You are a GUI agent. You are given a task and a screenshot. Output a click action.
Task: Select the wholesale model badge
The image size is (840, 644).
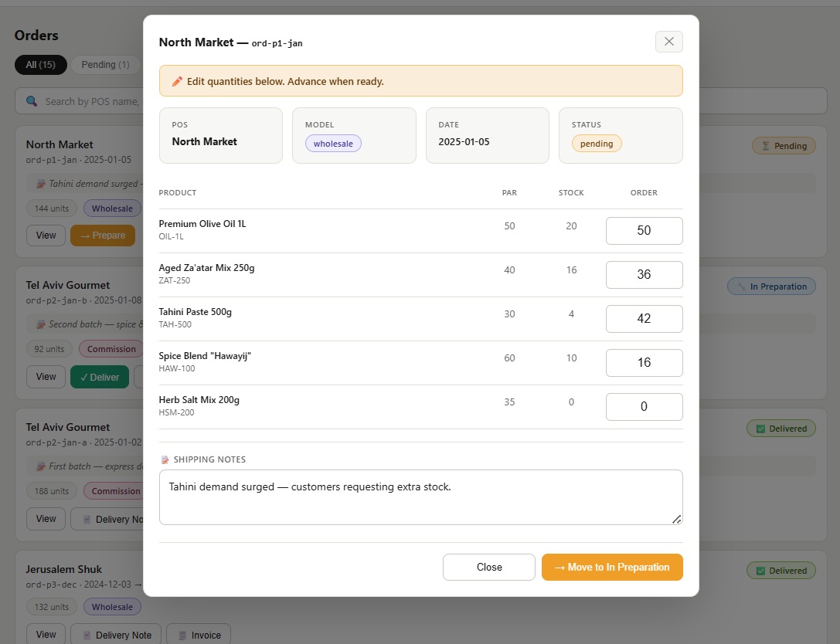(x=333, y=144)
